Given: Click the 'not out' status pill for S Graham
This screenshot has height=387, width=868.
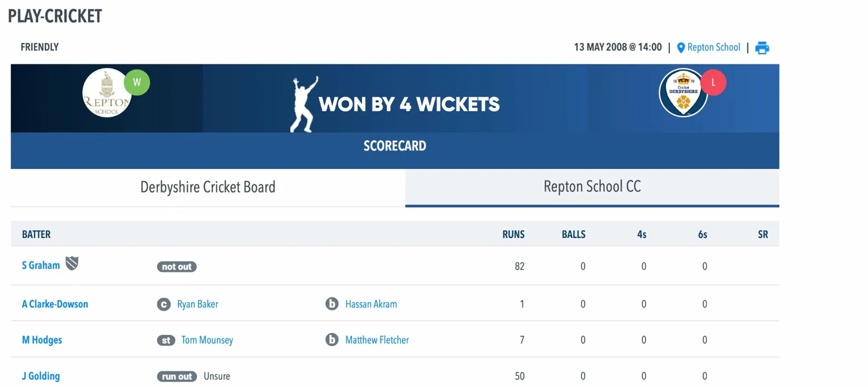Looking at the screenshot, I should click(x=177, y=266).
